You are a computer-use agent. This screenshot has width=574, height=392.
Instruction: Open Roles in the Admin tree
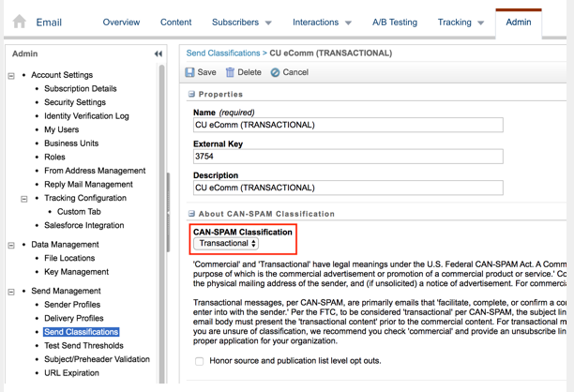(x=54, y=157)
